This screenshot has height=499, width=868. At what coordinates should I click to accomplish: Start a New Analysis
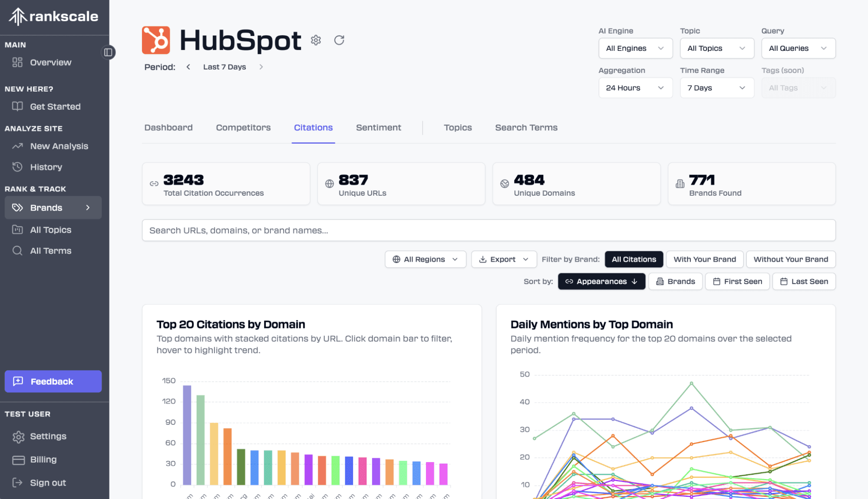point(59,146)
